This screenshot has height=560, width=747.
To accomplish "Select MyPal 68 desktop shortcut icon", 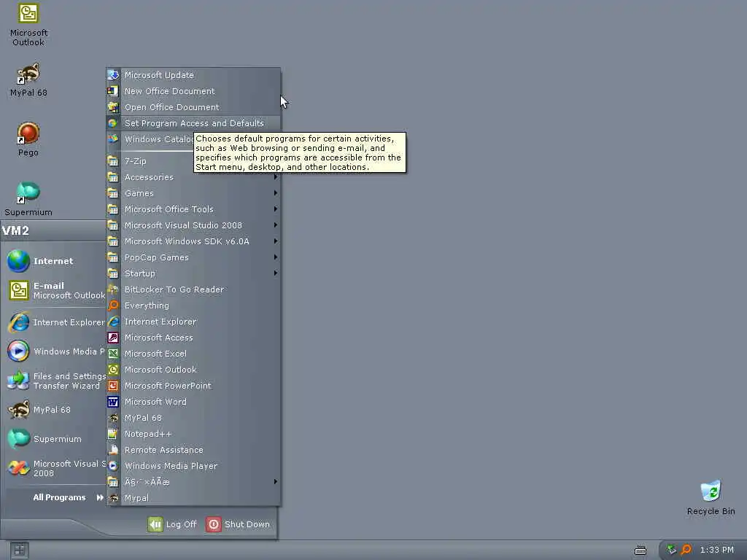I will pyautogui.click(x=28, y=74).
